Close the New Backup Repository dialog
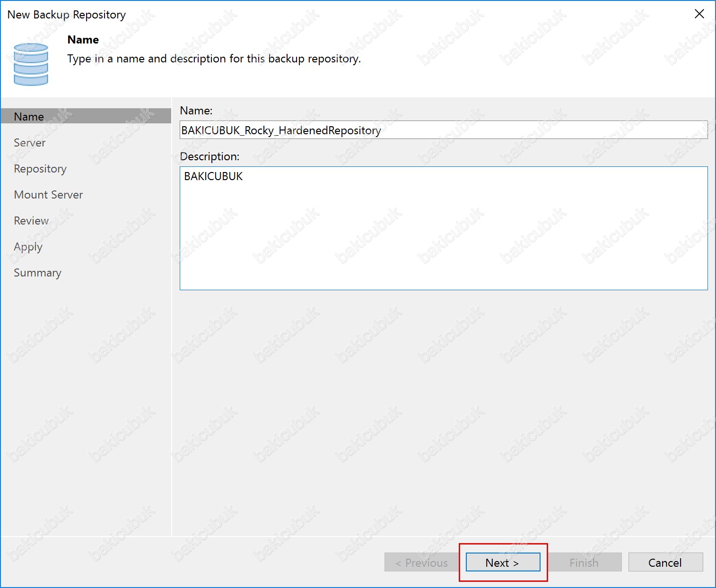The image size is (716, 588). tap(699, 14)
